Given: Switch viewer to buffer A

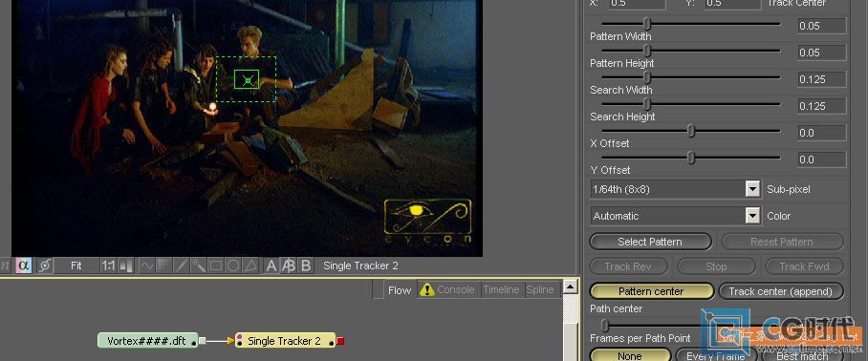Looking at the screenshot, I should (271, 265).
